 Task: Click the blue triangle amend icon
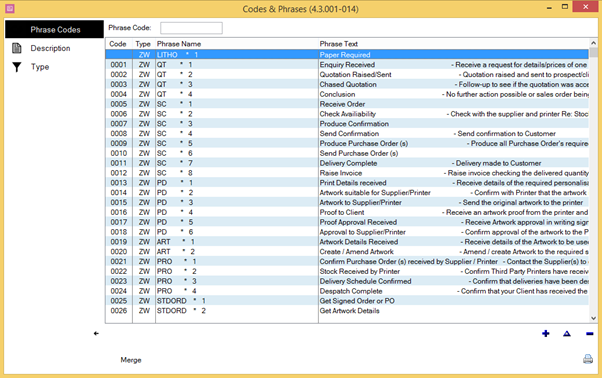567,333
